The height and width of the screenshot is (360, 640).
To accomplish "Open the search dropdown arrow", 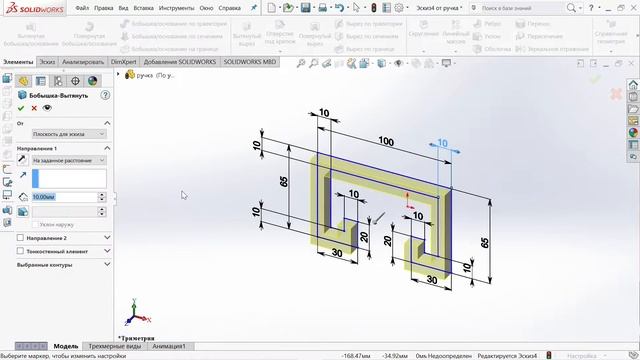I will tap(580, 8).
